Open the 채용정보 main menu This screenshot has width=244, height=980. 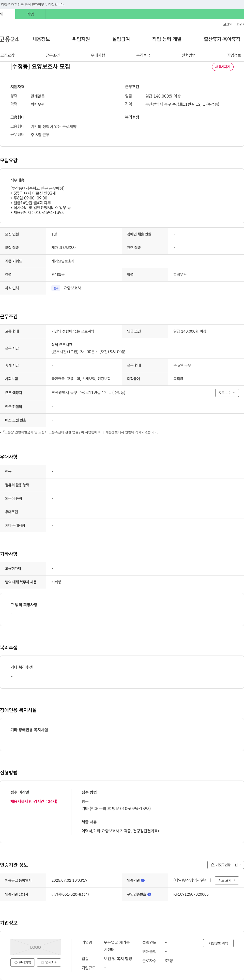[x=41, y=39]
